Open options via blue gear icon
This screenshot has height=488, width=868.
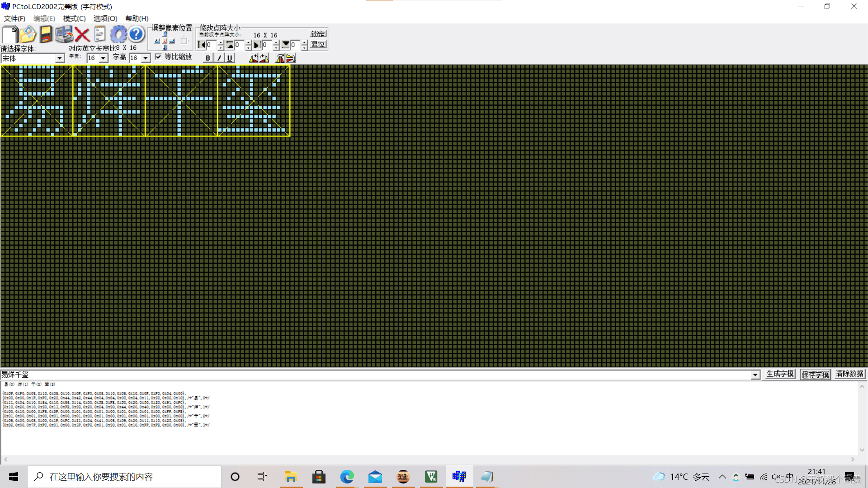click(x=118, y=34)
